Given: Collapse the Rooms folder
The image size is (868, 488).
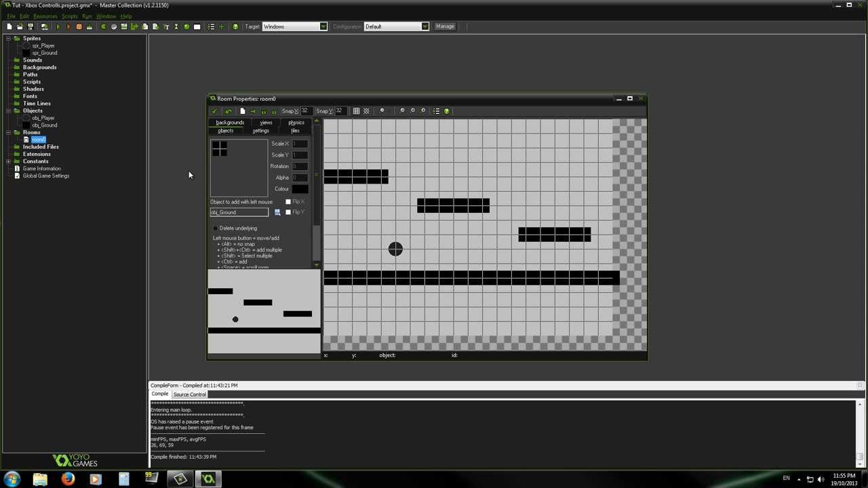Looking at the screenshot, I should pos(8,132).
